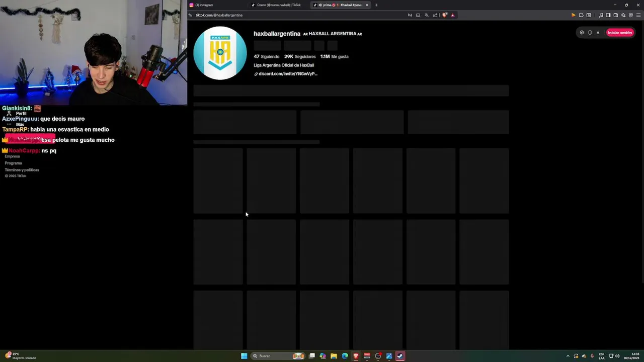Click the Iniciar sesión button
Image resolution: width=644 pixels, height=362 pixels.
pos(620,33)
